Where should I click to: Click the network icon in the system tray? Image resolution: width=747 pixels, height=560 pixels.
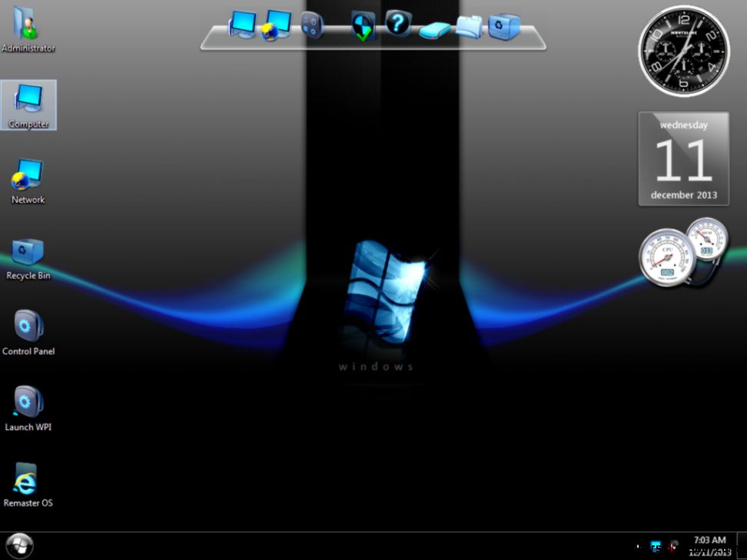(656, 546)
